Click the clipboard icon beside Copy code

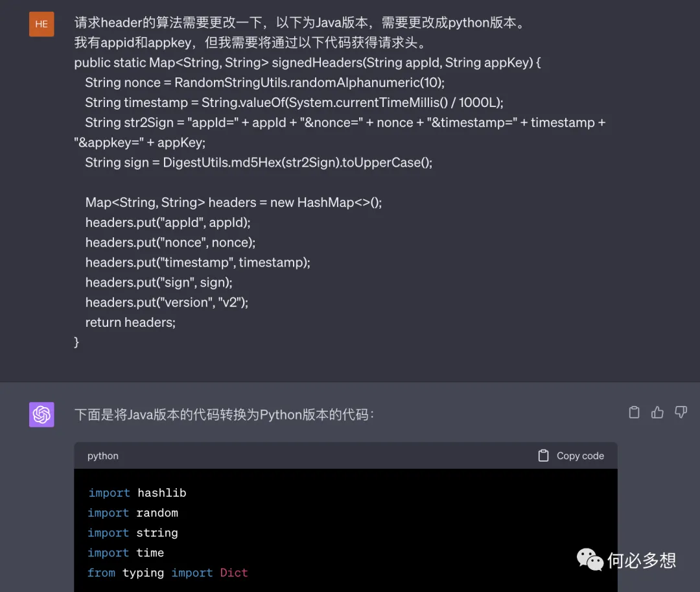[x=543, y=456]
